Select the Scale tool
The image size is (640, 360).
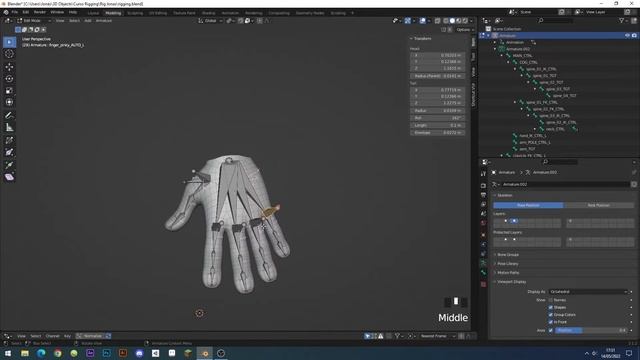9,90
